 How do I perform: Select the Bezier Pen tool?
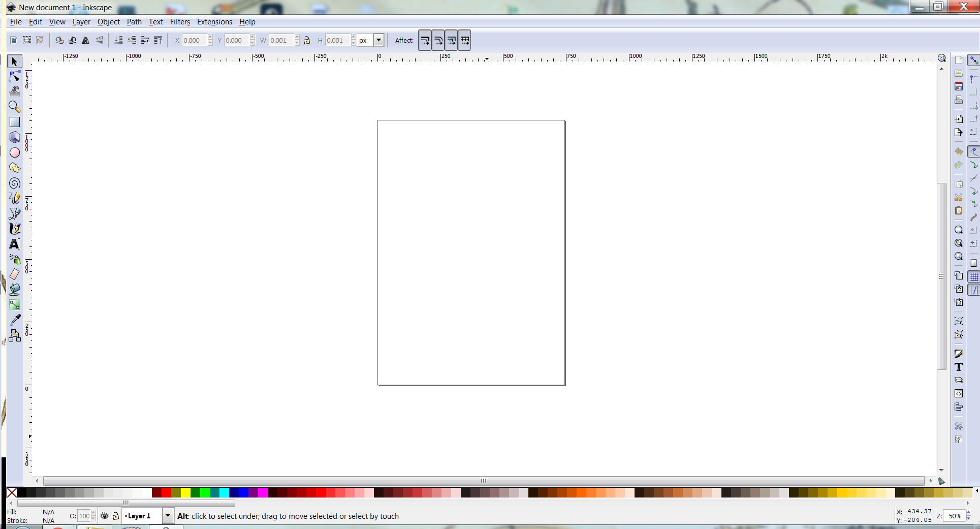15,213
